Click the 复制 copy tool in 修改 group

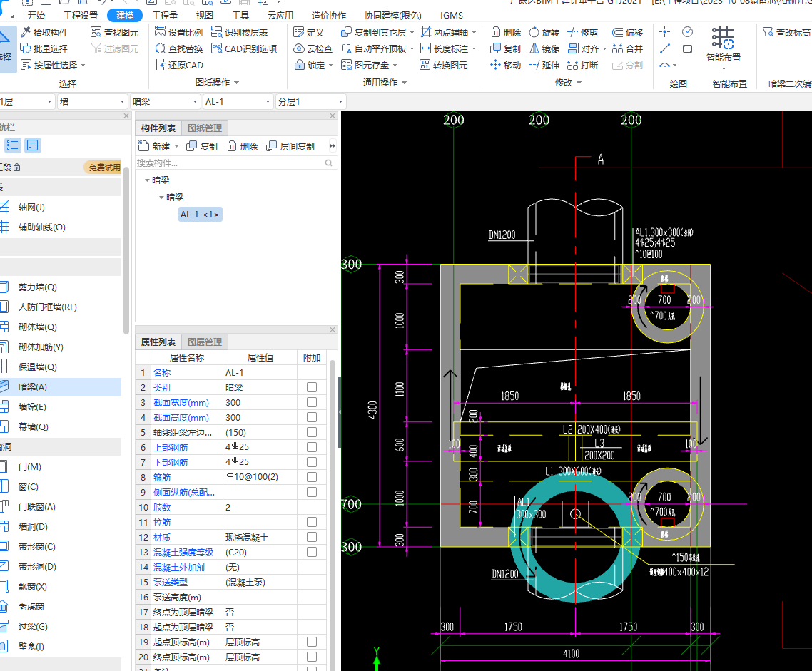pos(505,48)
